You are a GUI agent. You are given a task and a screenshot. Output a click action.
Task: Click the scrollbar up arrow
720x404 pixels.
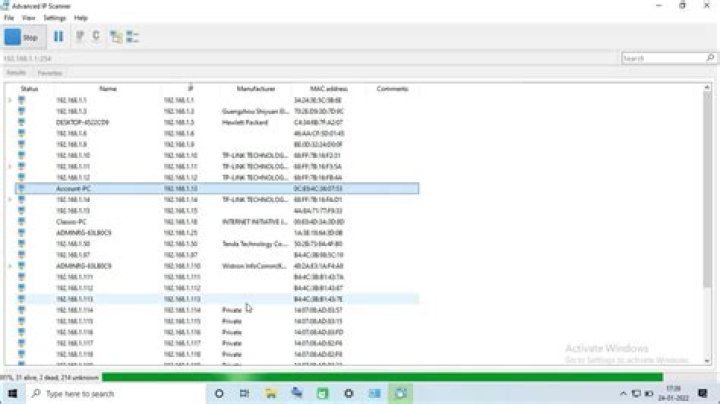[x=707, y=87]
